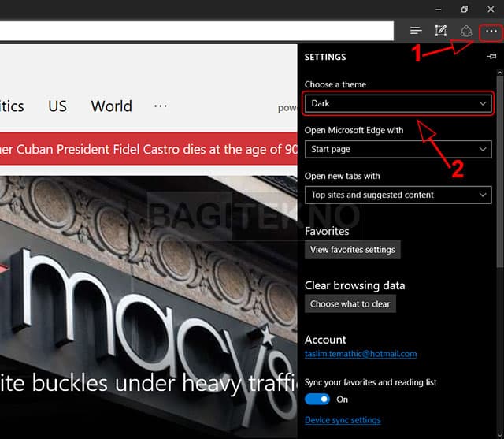The image size is (504, 439).
Task: Open the Fidel Castro breaking news banner
Action: click(x=149, y=149)
